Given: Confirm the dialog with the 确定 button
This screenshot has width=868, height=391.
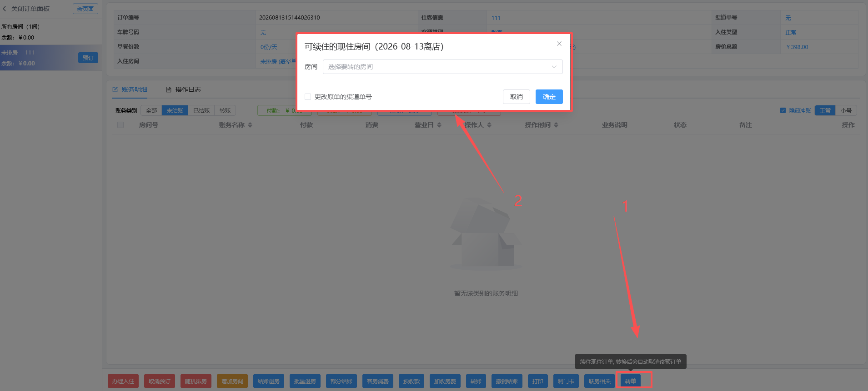Looking at the screenshot, I should (549, 97).
